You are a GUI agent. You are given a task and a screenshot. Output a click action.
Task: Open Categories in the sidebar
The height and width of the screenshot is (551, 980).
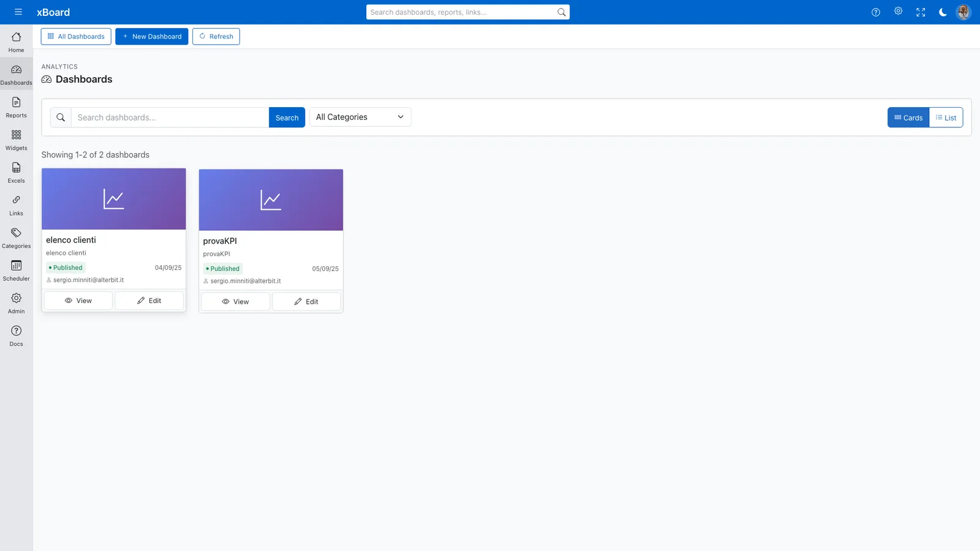point(17,238)
